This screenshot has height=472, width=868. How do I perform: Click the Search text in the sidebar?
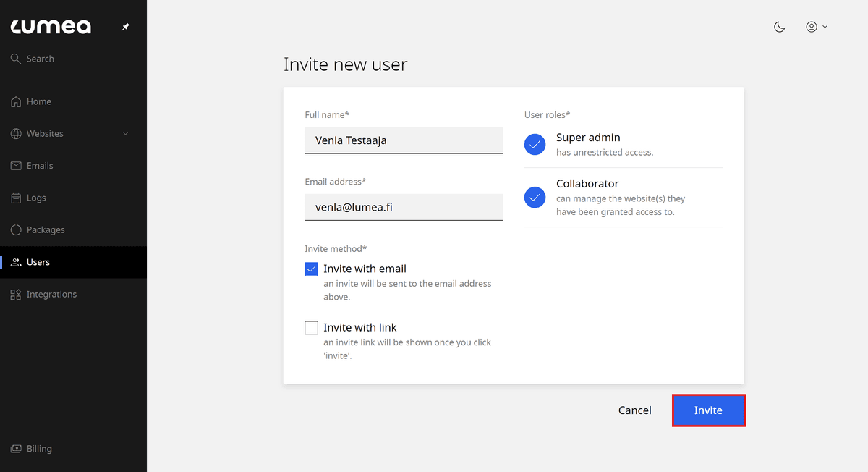[41, 59]
